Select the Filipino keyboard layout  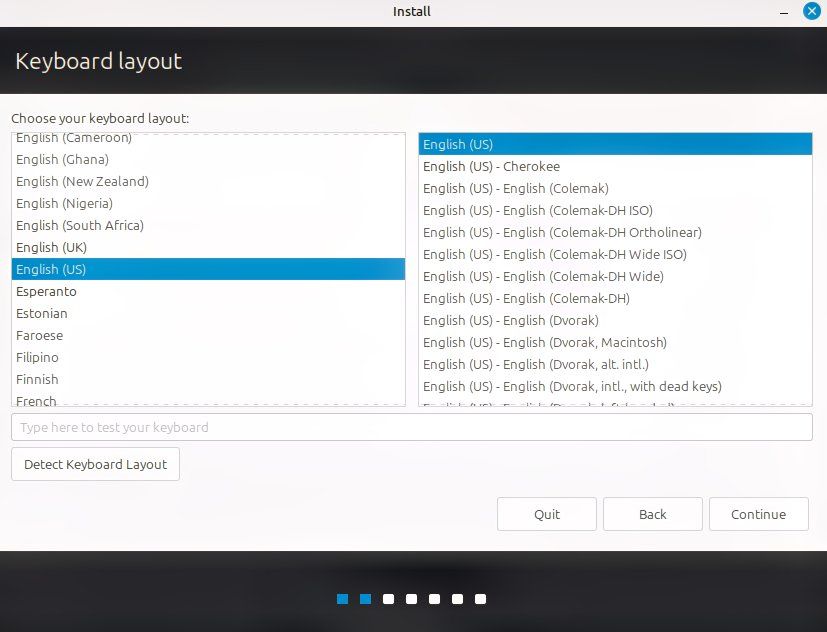[x=37, y=357]
